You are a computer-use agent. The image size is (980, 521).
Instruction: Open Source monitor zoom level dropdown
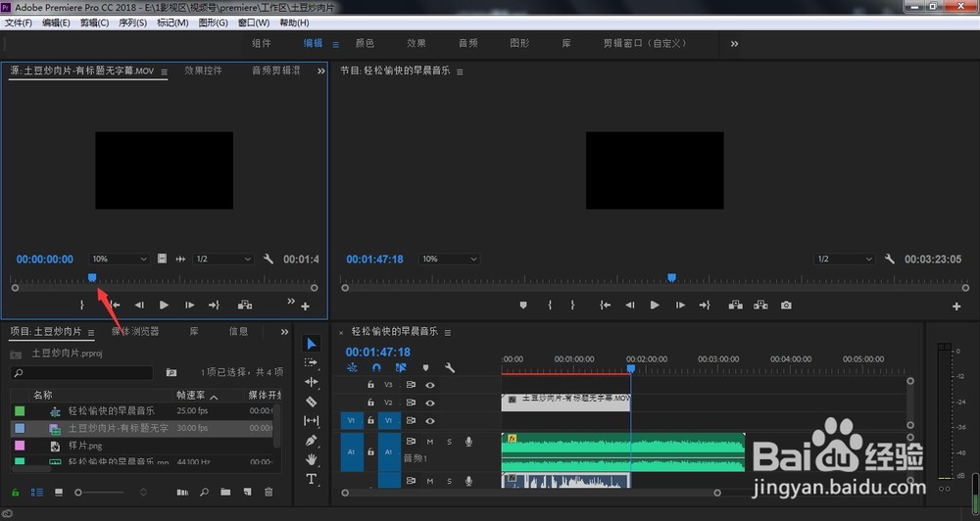tap(119, 259)
